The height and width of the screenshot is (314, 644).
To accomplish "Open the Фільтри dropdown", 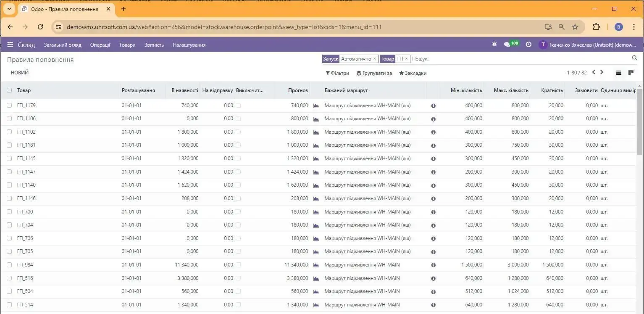I will tap(337, 73).
